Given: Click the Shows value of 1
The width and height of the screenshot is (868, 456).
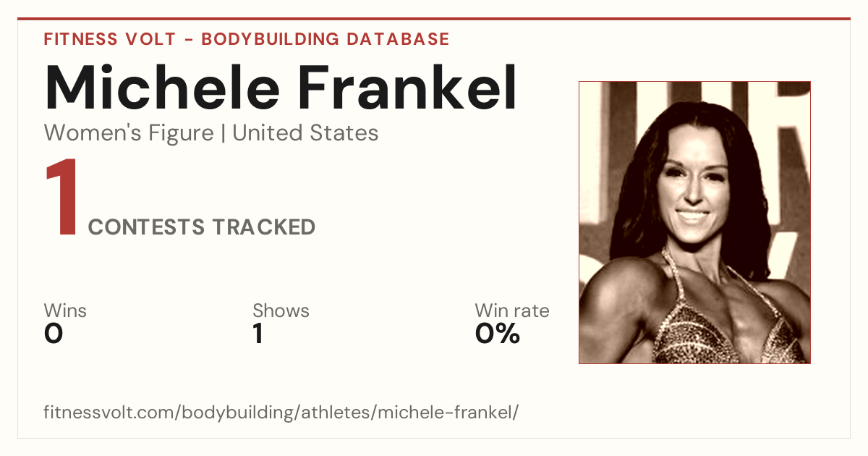Looking at the screenshot, I should [258, 334].
